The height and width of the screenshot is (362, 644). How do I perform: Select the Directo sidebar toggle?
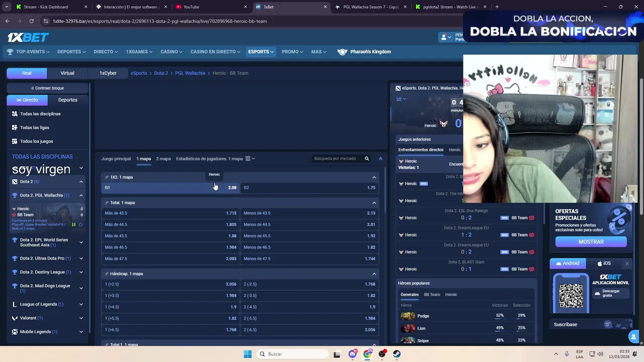click(27, 100)
